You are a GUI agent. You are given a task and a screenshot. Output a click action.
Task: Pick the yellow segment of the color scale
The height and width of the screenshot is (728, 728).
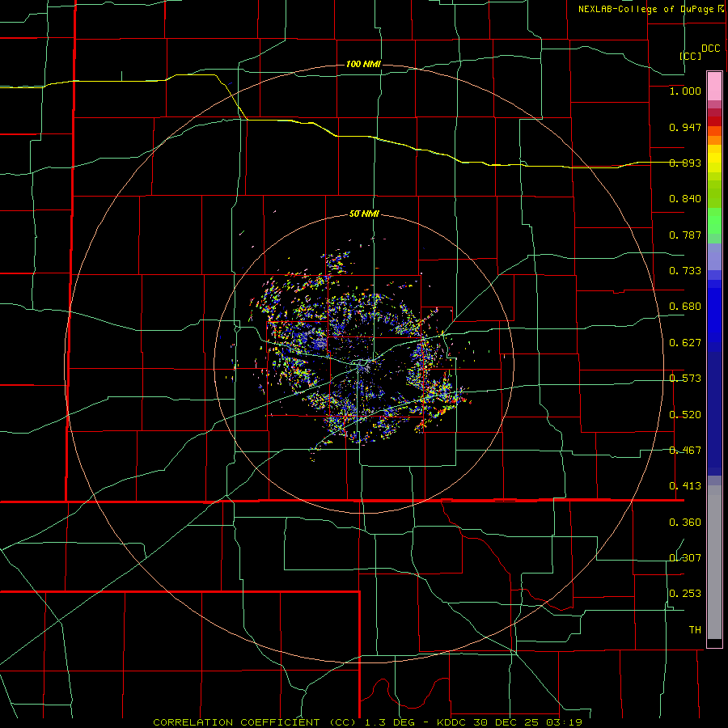714,159
